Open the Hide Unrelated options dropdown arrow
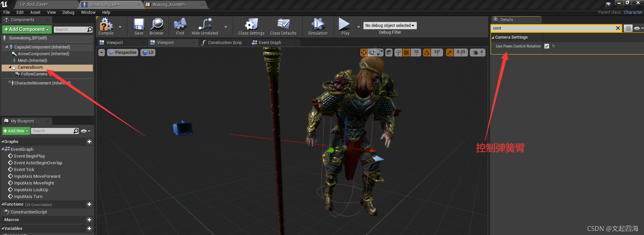This screenshot has width=644, height=235. coord(226,27)
